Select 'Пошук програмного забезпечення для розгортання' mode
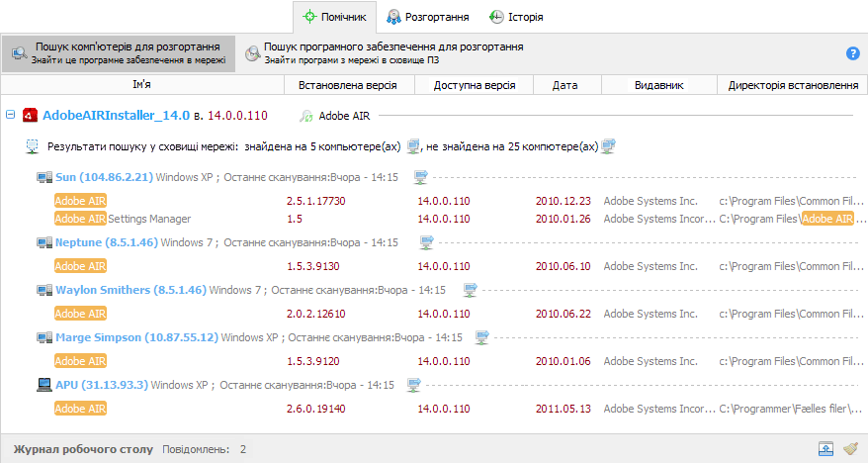 point(384,53)
